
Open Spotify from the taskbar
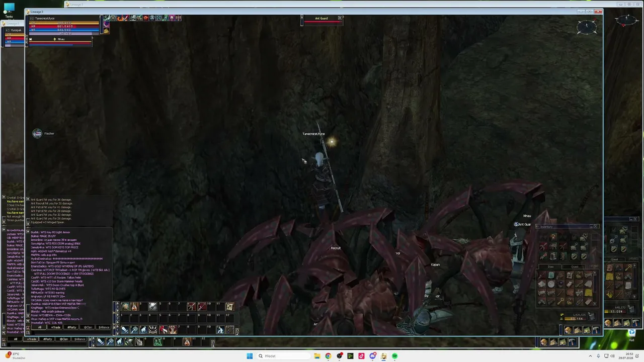(x=394, y=356)
